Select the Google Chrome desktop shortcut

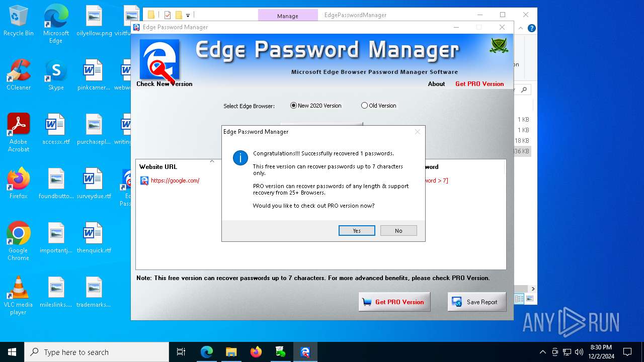pyautogui.click(x=19, y=241)
